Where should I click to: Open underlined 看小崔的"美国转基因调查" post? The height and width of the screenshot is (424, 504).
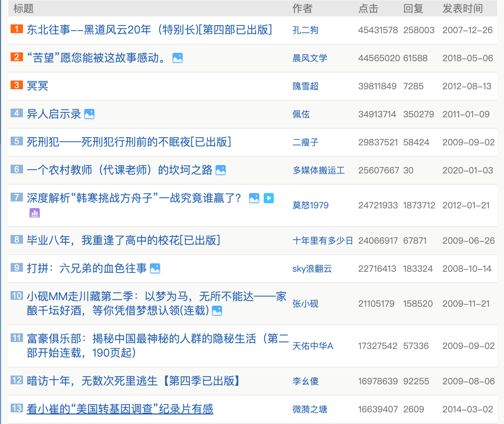click(x=120, y=409)
